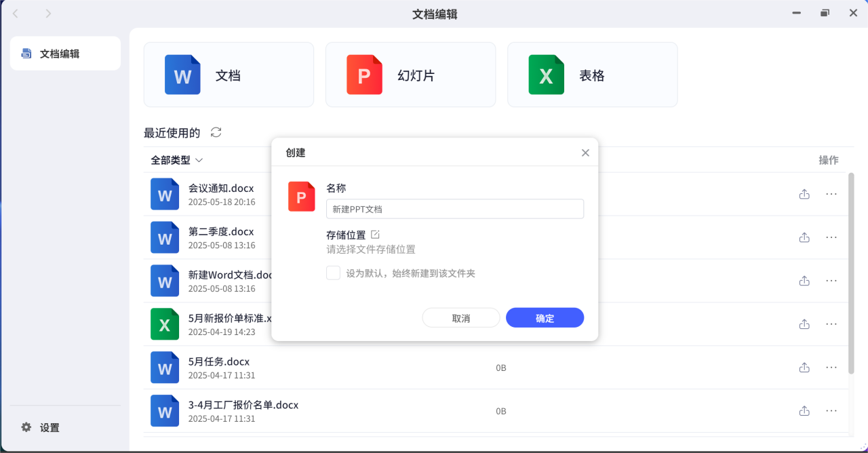868x453 pixels.
Task: Click the share icon for 会议通知.docx
Action: 804,194
